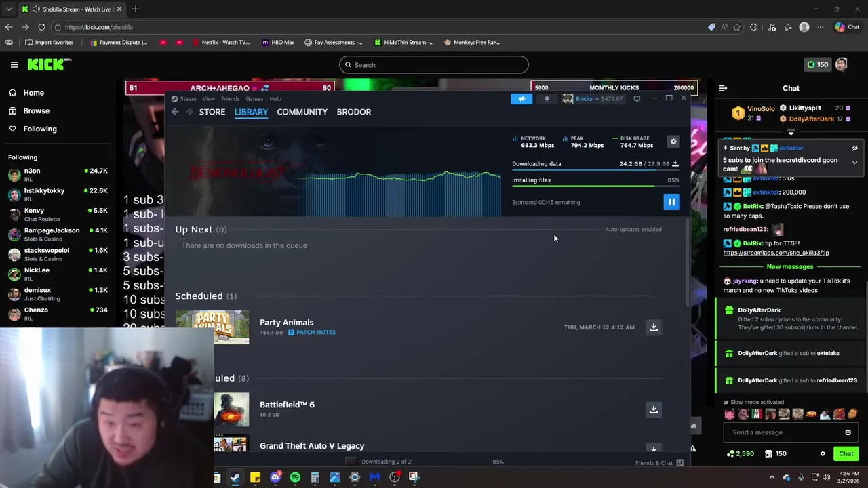
Task: Send message with green Chat button
Action: 846,454
